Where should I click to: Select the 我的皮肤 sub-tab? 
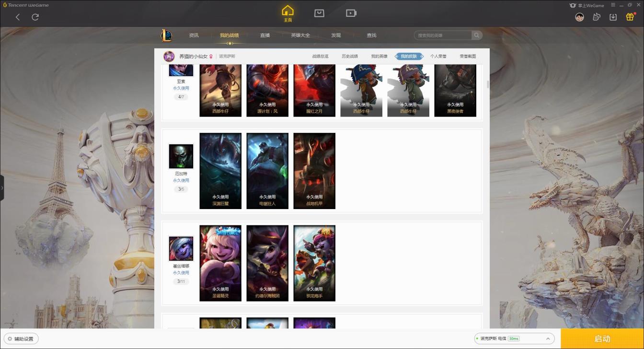[x=409, y=57]
